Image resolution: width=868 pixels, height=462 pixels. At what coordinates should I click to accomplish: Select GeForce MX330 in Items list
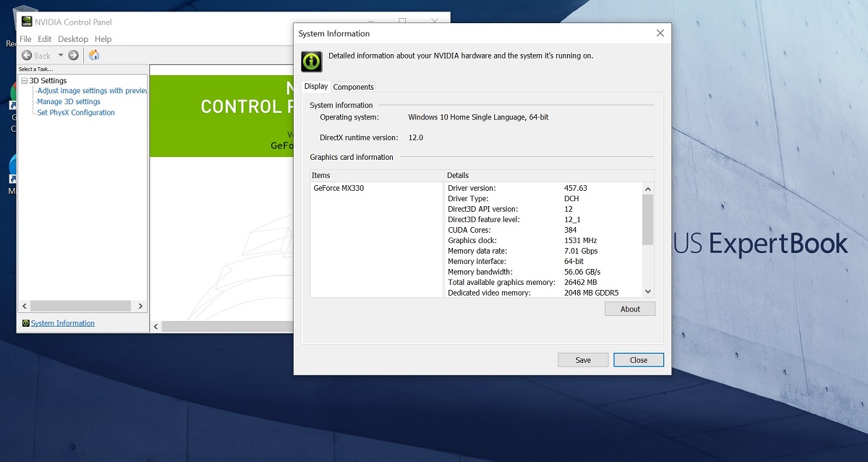point(339,188)
